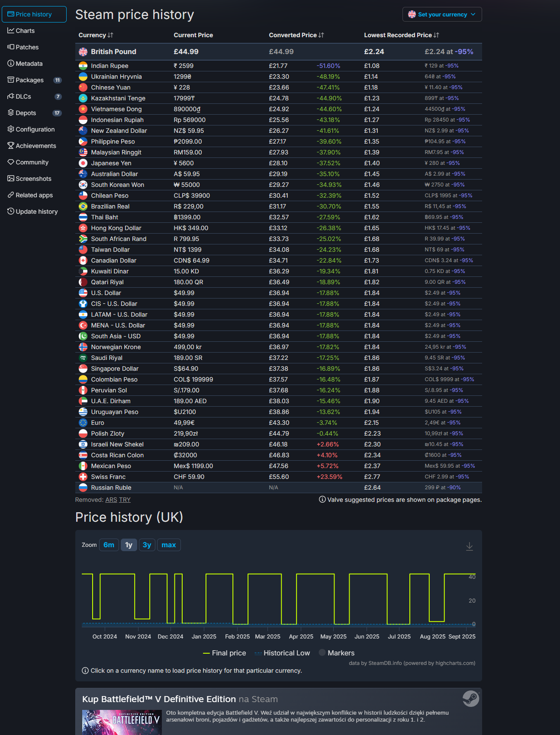Image resolution: width=560 pixels, height=735 pixels.
Task: Set chart zoom to 3y
Action: (x=147, y=545)
